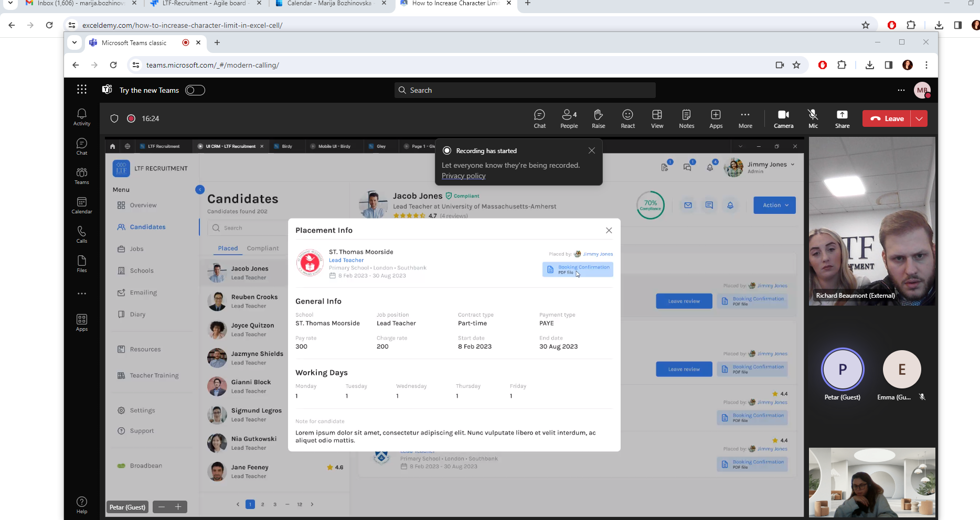The image size is (980, 520).
Task: Open MB profile avatar in Teams
Action: pos(922,90)
